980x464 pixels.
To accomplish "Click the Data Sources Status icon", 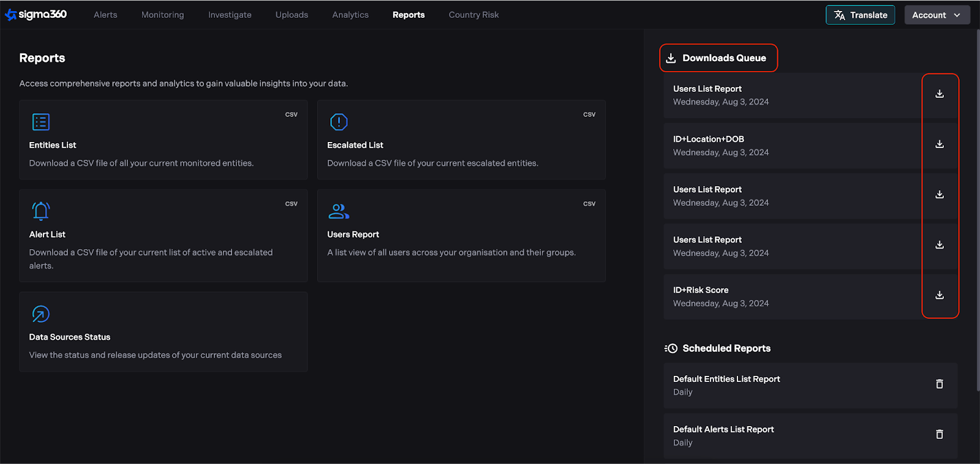I will [41, 314].
